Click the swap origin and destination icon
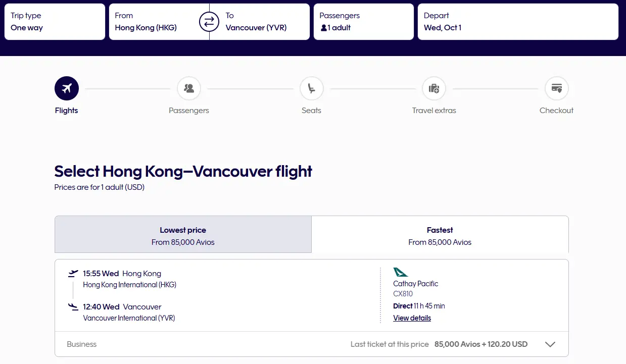 pyautogui.click(x=209, y=22)
